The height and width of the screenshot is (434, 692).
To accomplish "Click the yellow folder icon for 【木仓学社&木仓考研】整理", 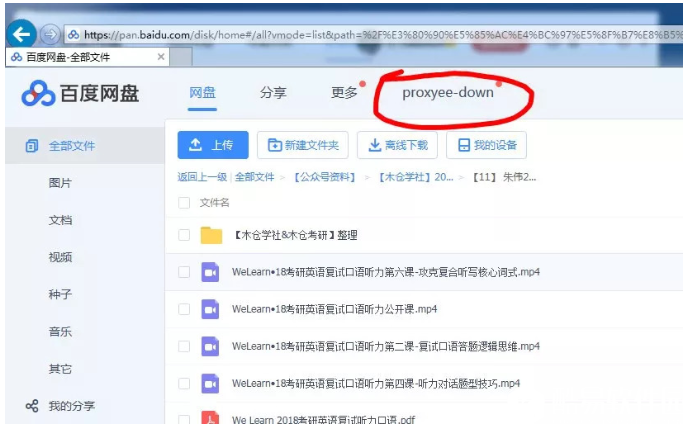I will click(x=210, y=235).
